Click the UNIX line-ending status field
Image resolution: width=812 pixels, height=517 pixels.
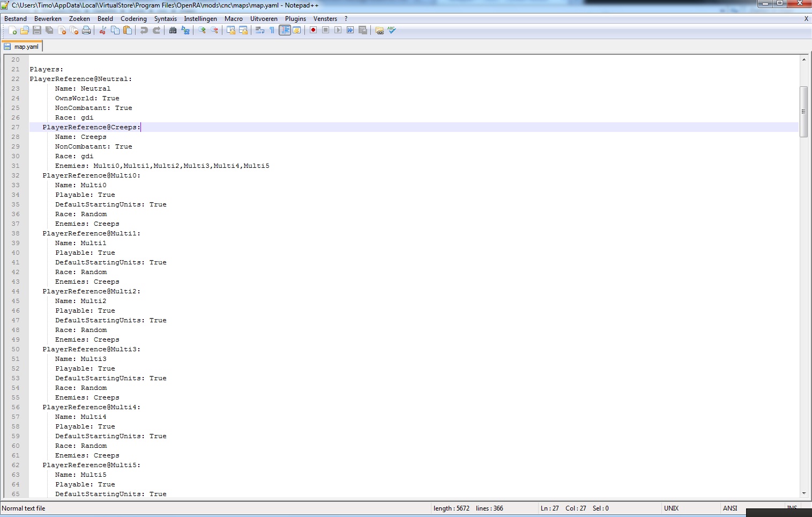(671, 508)
